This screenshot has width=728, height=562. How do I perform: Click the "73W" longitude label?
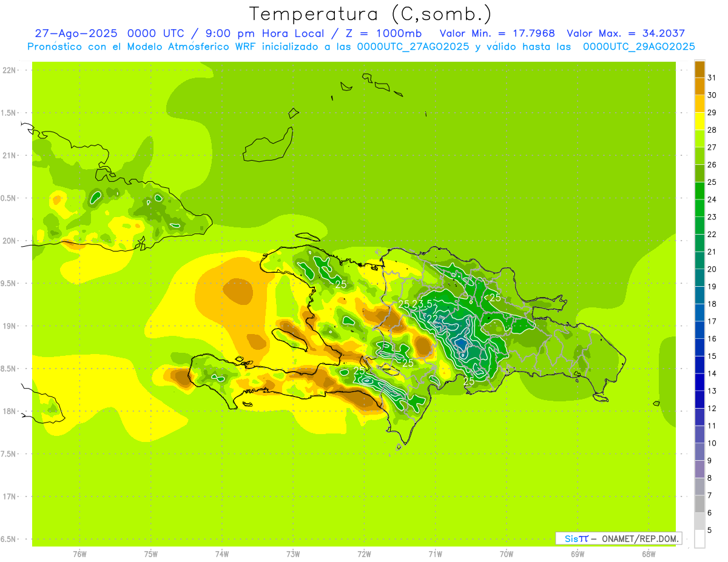pos(293,554)
